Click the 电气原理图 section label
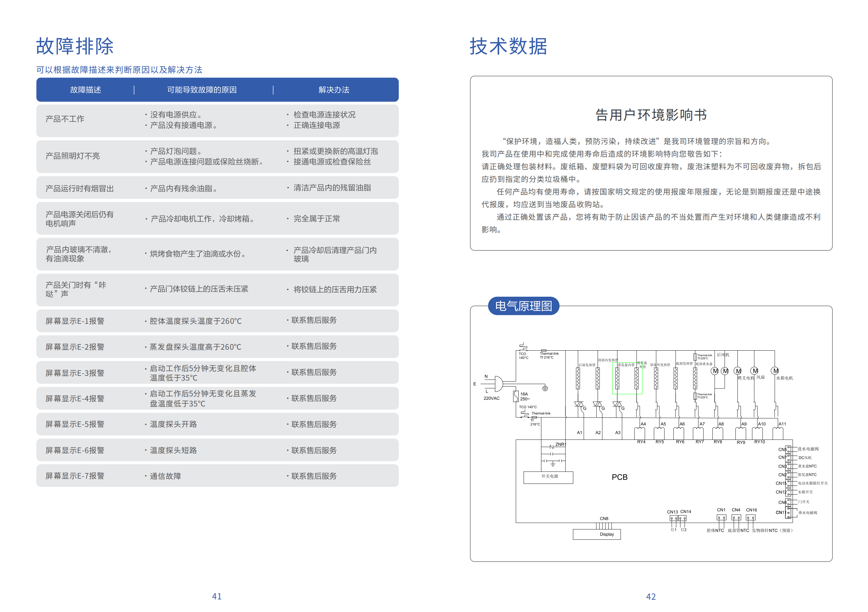The image size is (868, 612). tap(523, 306)
